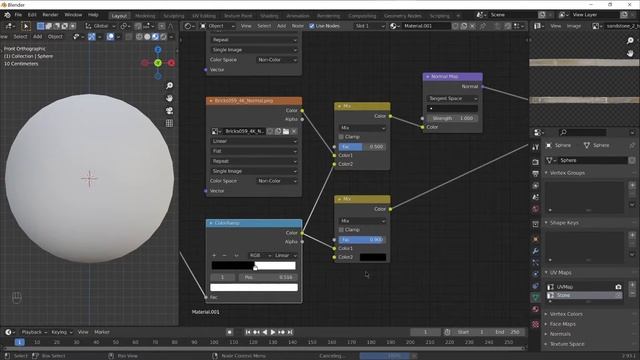Enable Clamp on the upper Mix node

coord(341,137)
